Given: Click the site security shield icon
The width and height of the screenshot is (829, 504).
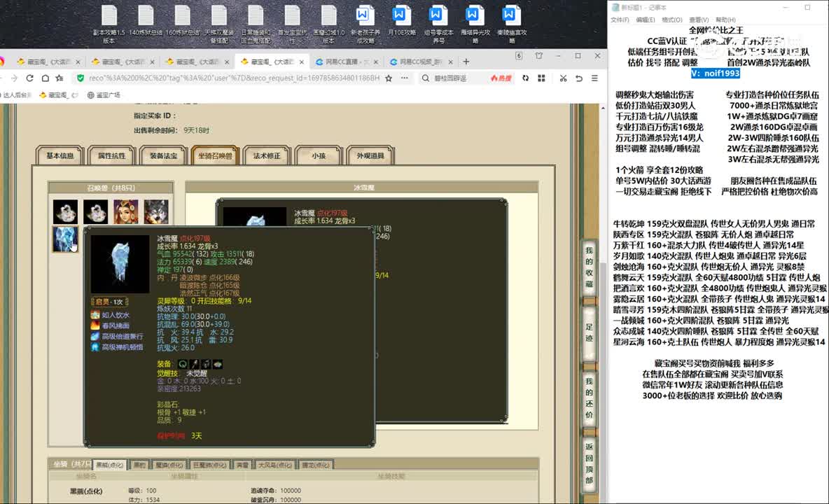Looking at the screenshot, I should pyautogui.click(x=81, y=78).
